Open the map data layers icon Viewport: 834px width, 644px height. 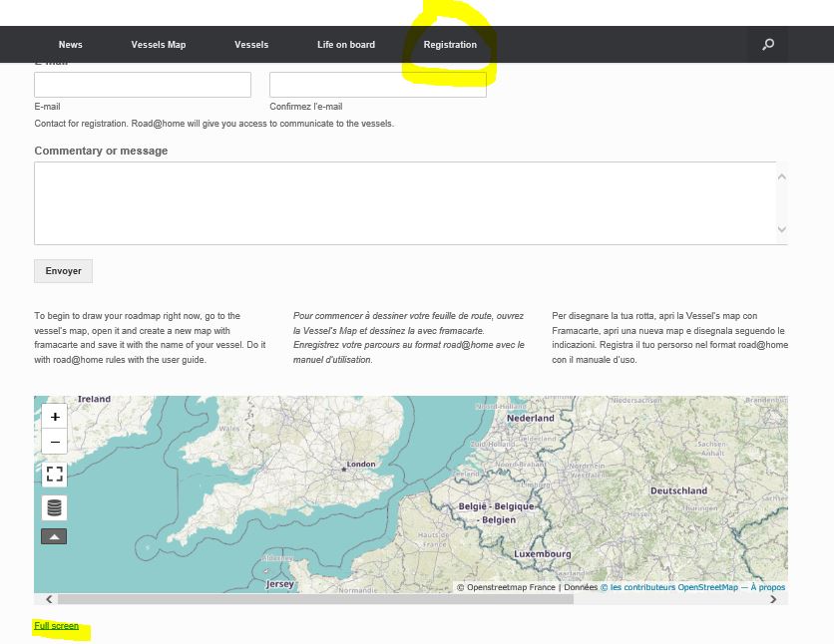55,507
